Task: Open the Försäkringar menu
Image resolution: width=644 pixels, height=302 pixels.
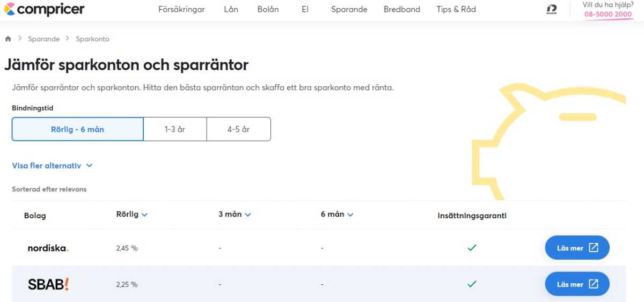Action: pos(181,9)
